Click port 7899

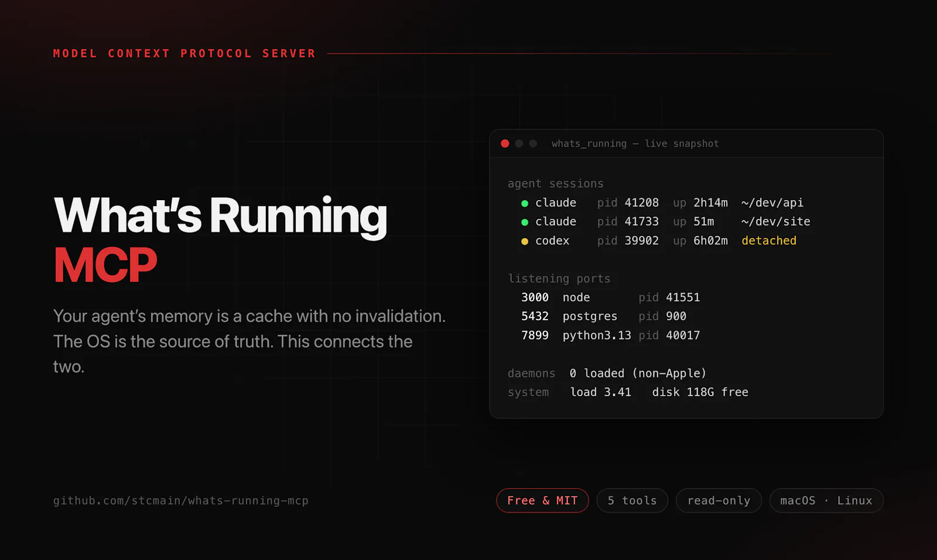coord(535,335)
